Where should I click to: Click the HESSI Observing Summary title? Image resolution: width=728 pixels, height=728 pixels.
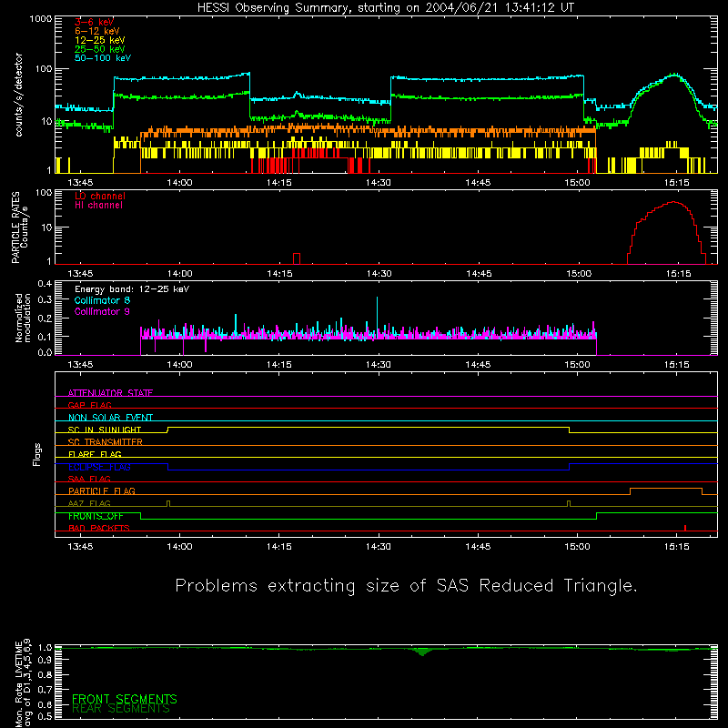[386, 8]
